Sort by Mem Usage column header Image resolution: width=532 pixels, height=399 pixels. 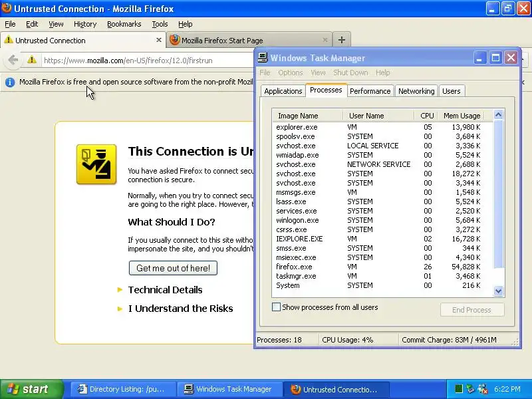click(461, 116)
